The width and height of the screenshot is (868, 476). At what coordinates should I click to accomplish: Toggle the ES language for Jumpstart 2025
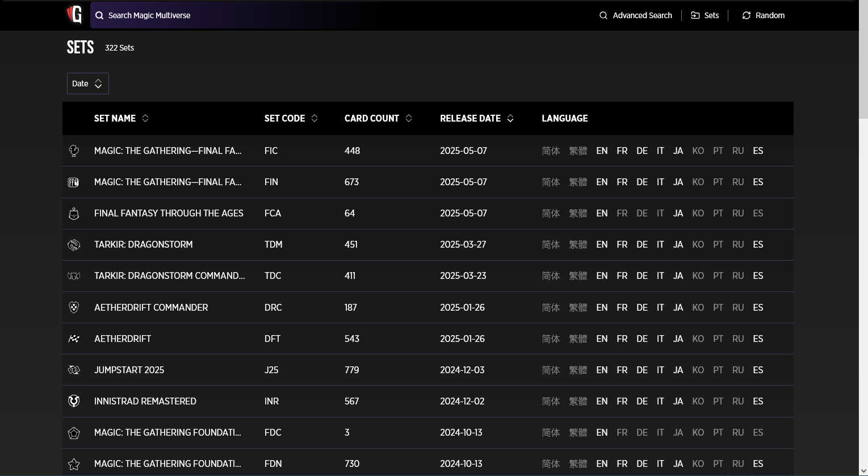tap(758, 369)
